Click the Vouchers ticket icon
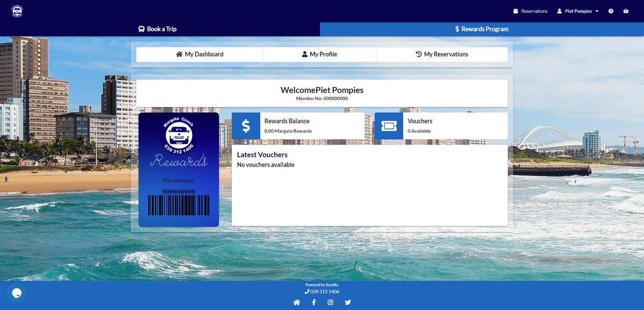This screenshot has width=644, height=310. tap(389, 126)
